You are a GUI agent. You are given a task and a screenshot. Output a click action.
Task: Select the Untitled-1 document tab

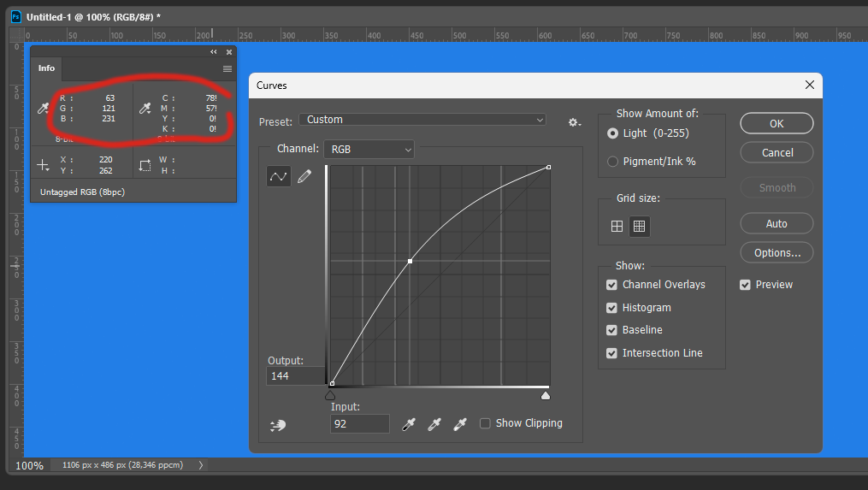pyautogui.click(x=93, y=17)
